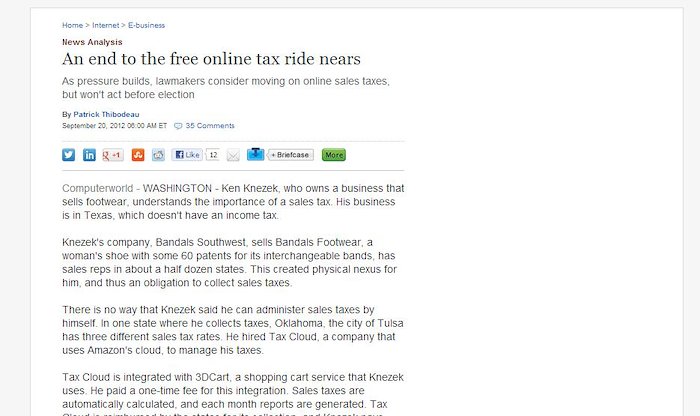Click the Facebook like count box
Screen dimensions: 700x416
(213, 154)
